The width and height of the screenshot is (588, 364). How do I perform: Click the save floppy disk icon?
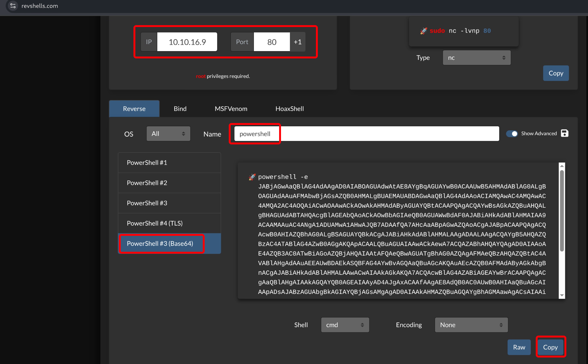pos(564,133)
